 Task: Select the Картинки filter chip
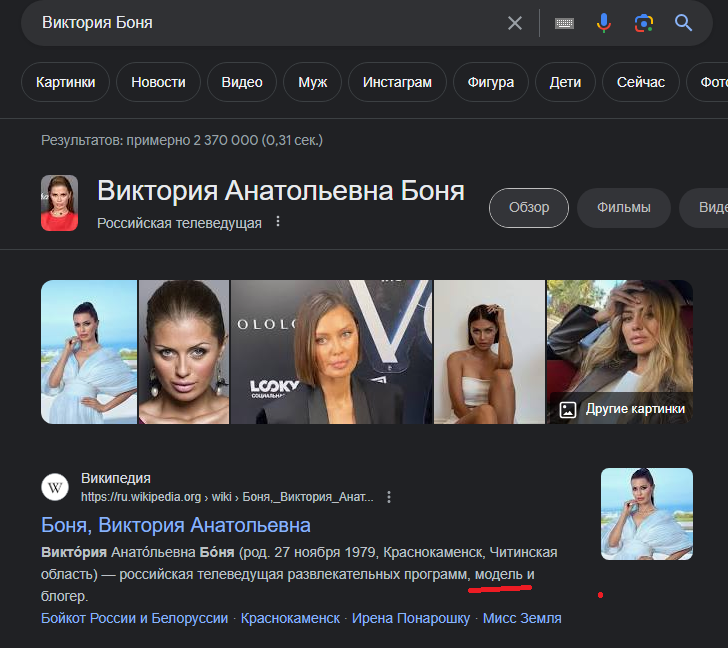(64, 82)
